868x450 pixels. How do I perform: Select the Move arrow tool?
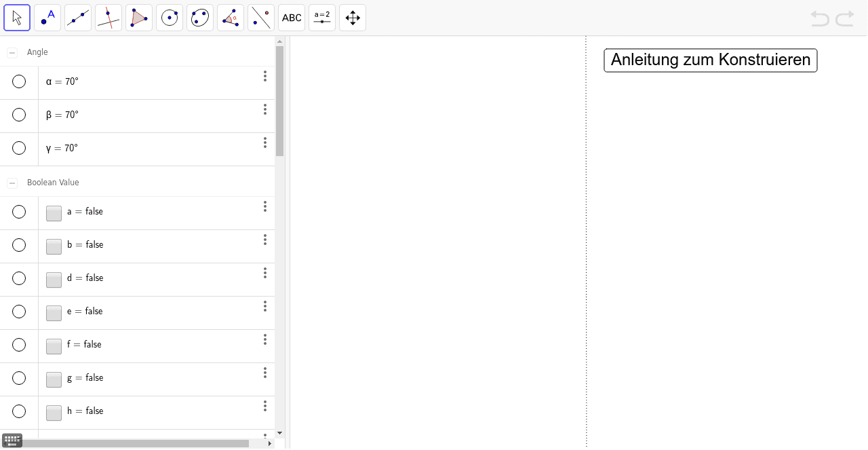17,18
